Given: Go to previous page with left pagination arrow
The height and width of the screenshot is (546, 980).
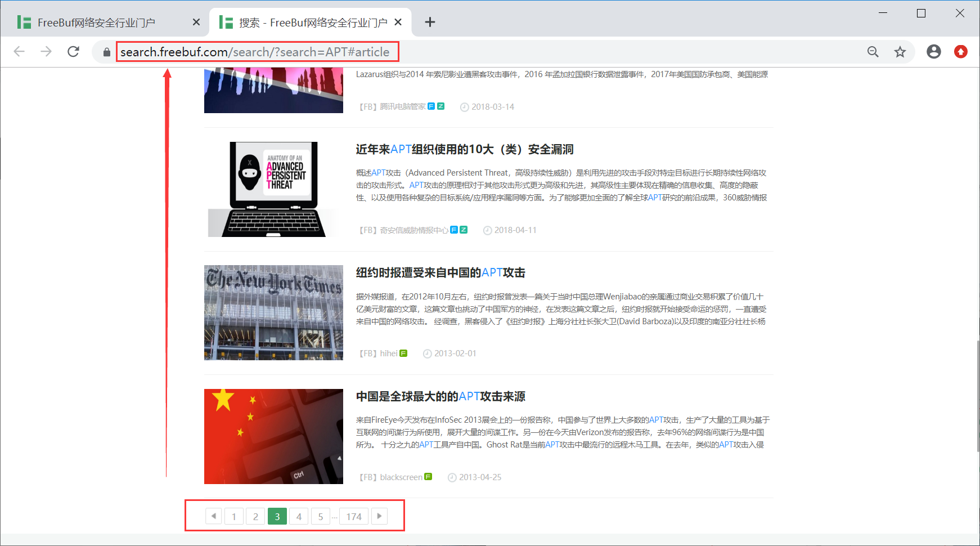Looking at the screenshot, I should point(213,516).
